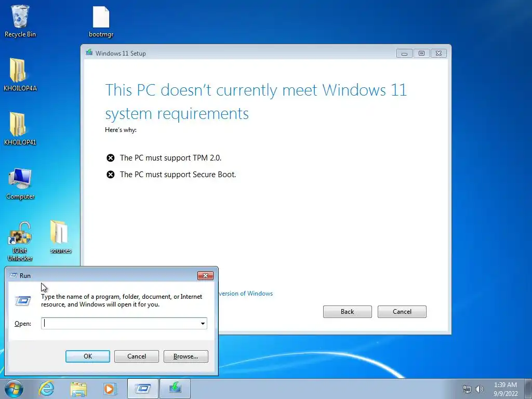Image resolution: width=532 pixels, height=399 pixels.
Task: Open Windows Explorer from taskbar
Action: click(x=78, y=389)
